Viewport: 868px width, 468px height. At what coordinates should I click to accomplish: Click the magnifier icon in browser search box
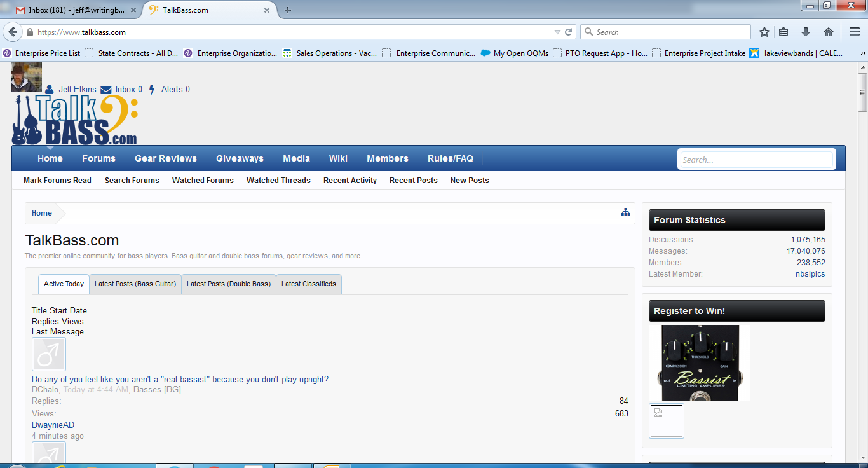pyautogui.click(x=588, y=32)
